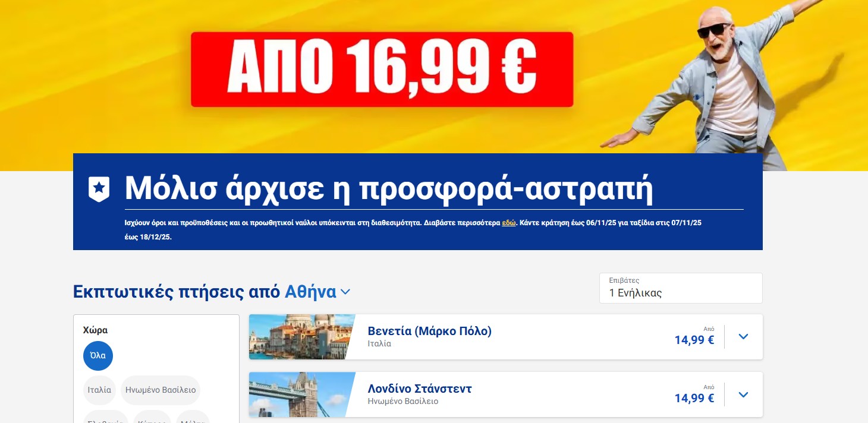
Task: Click the Venice canal thumbnail image
Action: pyautogui.click(x=301, y=337)
